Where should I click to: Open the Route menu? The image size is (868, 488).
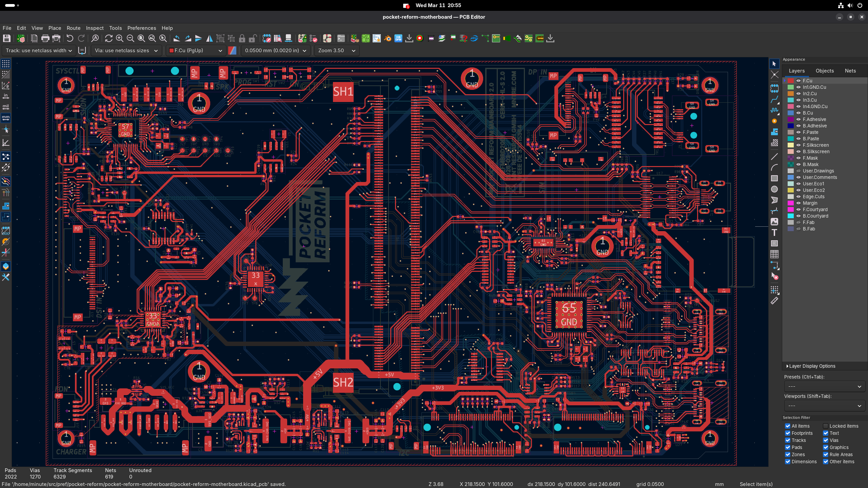(x=74, y=28)
